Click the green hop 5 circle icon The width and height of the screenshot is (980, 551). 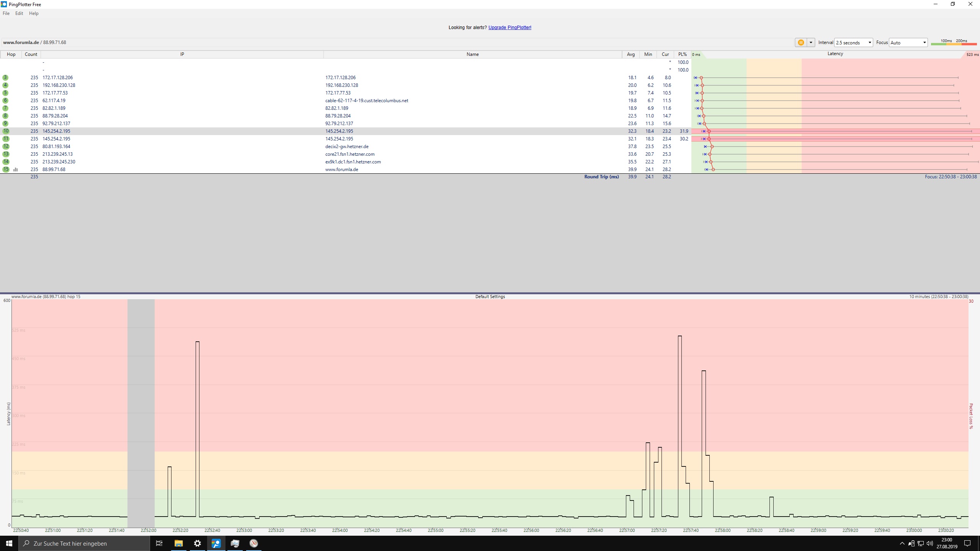[5, 93]
